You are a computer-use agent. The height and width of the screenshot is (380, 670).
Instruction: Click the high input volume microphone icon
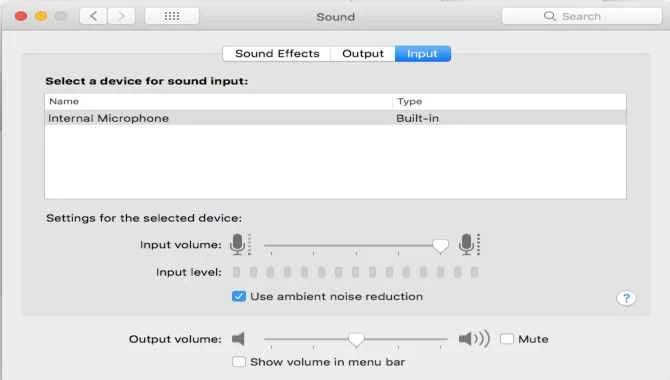(x=469, y=244)
